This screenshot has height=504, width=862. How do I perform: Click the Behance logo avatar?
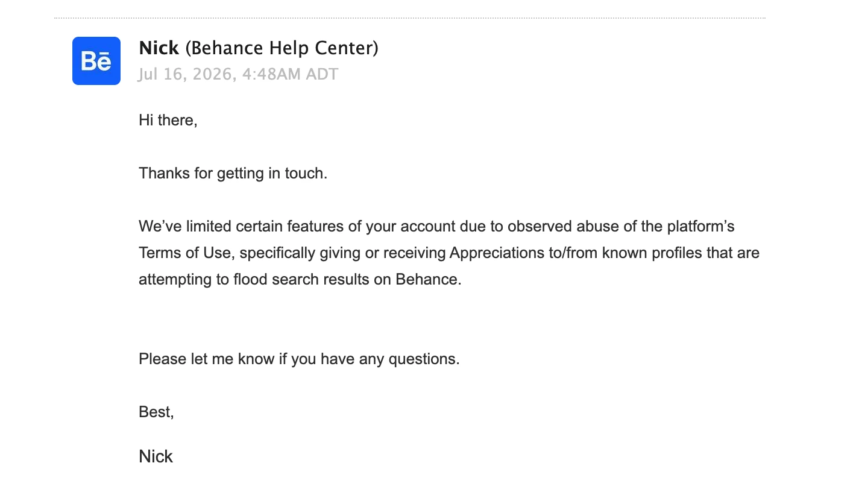click(x=96, y=61)
